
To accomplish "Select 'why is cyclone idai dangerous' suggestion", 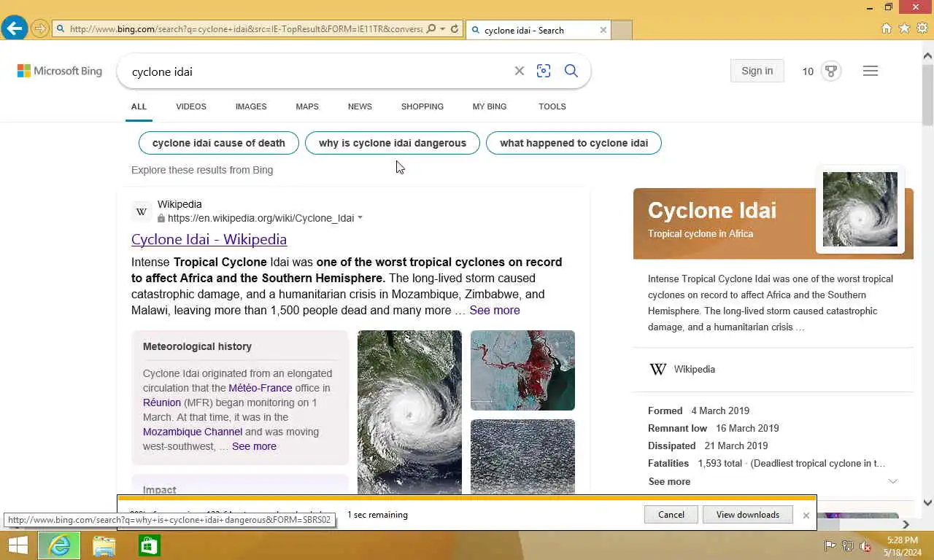I will tap(393, 143).
